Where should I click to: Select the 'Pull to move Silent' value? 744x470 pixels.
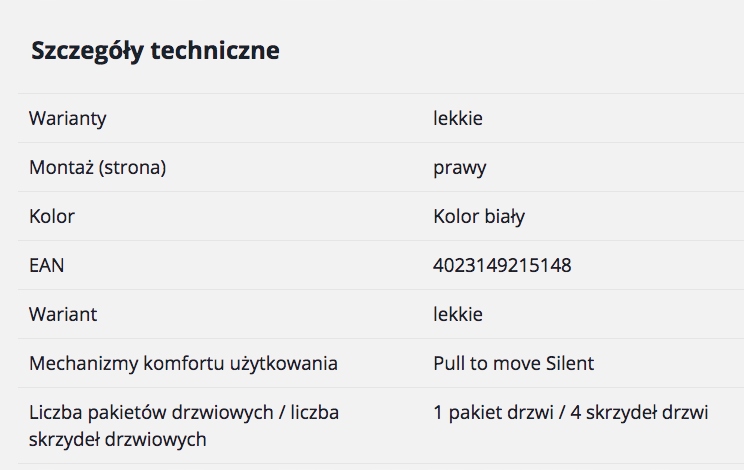pos(513,363)
